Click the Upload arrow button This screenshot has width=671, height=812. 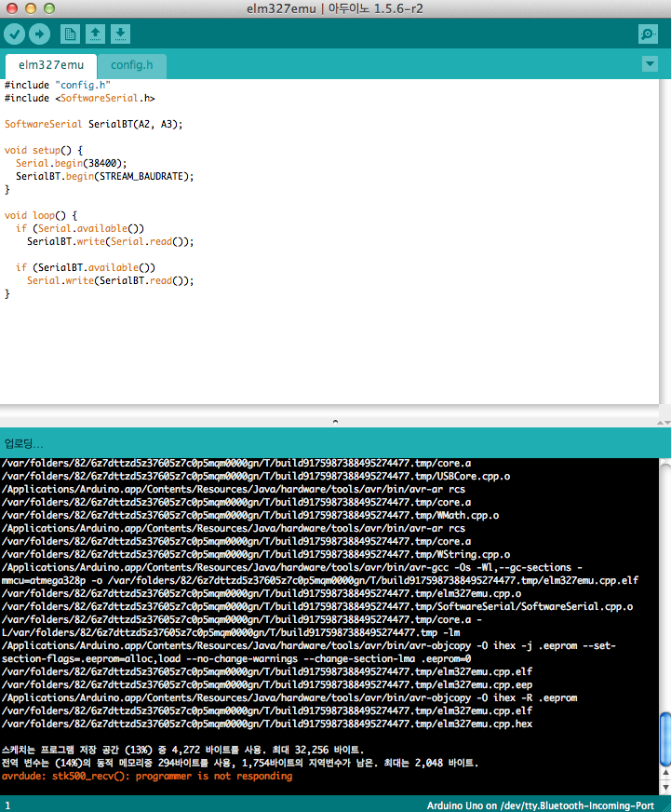click(39, 34)
